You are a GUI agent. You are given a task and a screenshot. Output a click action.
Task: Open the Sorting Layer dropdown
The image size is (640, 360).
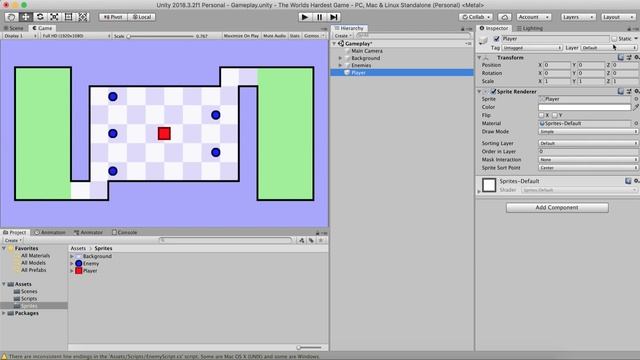pos(588,143)
